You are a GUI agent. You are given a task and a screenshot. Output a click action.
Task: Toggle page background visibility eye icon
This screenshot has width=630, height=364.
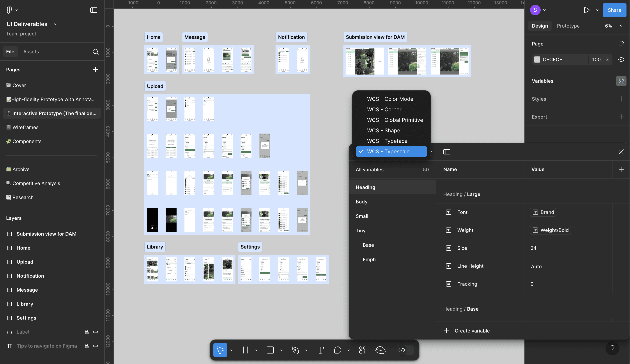coord(621,60)
